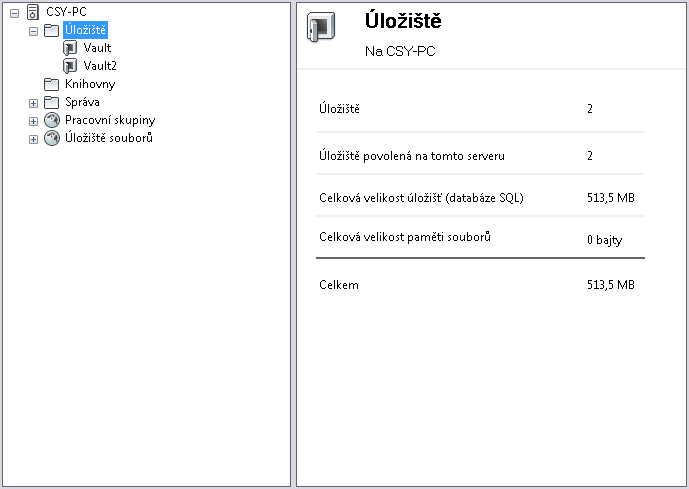The image size is (689, 489).
Task: Click the Vault database icon
Action: [70, 48]
